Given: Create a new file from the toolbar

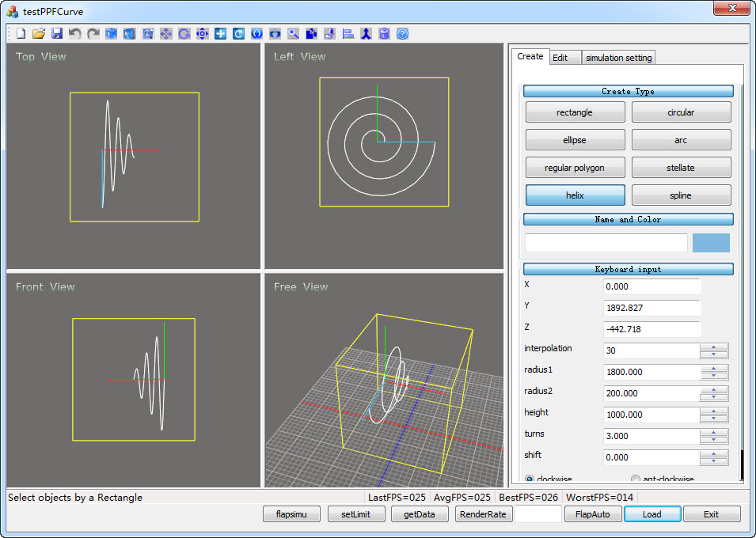Looking at the screenshot, I should pyautogui.click(x=21, y=33).
